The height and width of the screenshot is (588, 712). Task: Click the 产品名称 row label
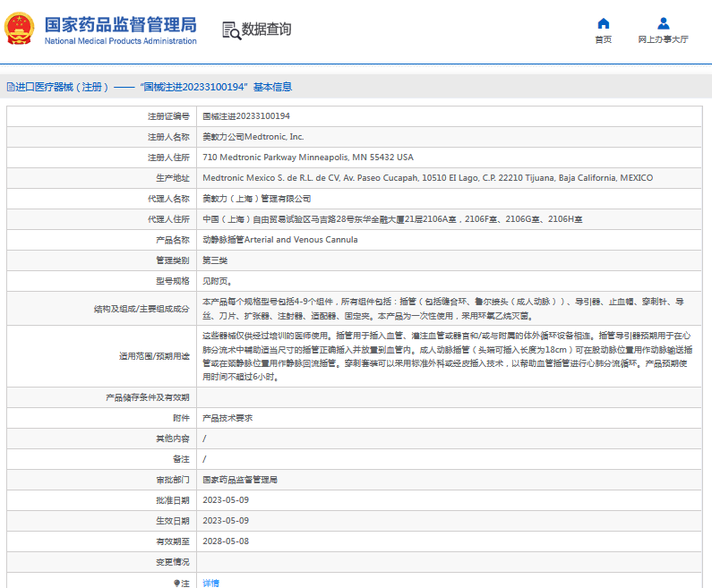point(173,240)
